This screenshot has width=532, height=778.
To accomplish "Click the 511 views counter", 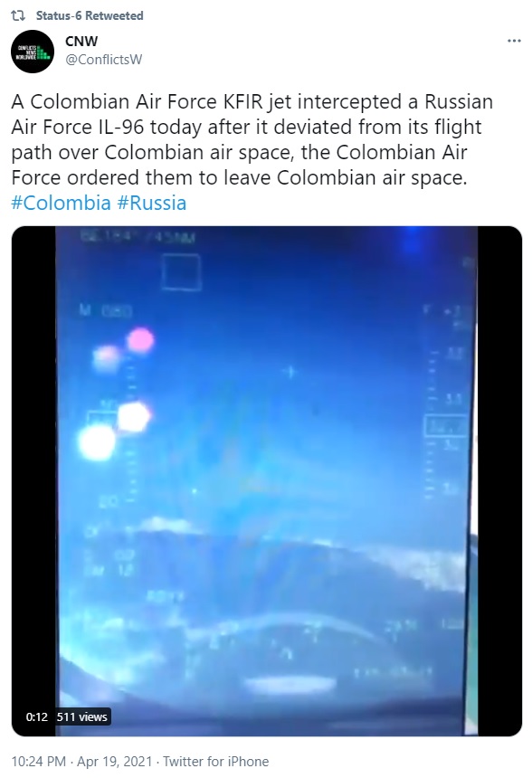I will point(82,716).
